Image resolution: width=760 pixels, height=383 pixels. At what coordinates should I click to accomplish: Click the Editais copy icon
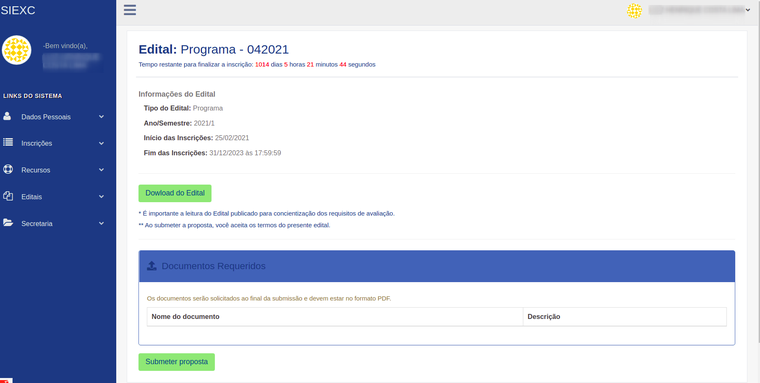pos(8,196)
